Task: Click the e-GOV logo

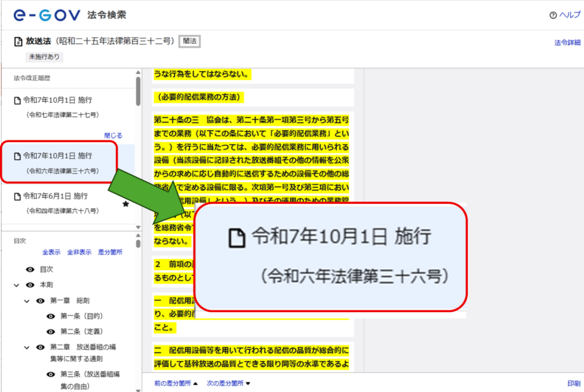Action: [x=46, y=15]
